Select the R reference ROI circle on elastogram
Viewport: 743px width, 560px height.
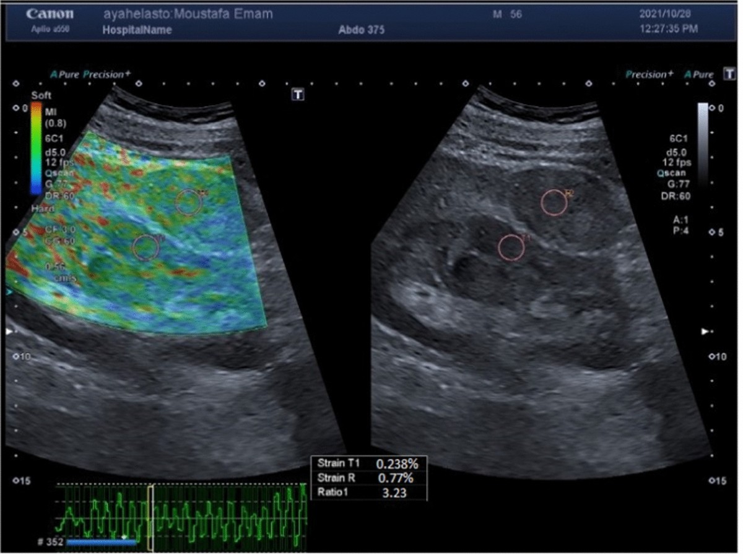[x=188, y=202]
